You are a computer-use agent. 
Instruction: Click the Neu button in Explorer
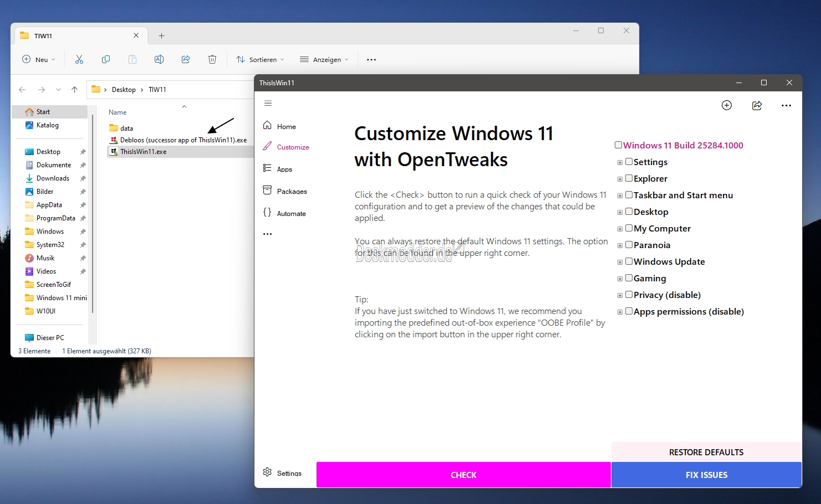coord(38,59)
